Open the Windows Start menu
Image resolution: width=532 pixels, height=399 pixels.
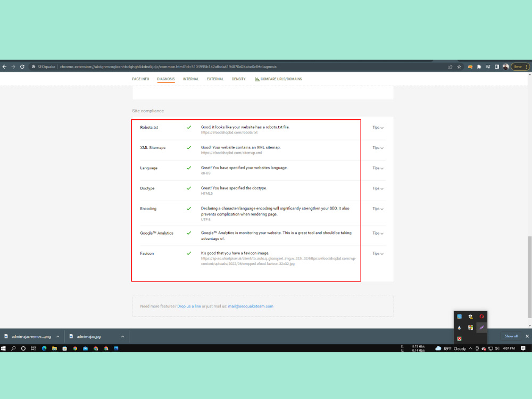point(3,348)
